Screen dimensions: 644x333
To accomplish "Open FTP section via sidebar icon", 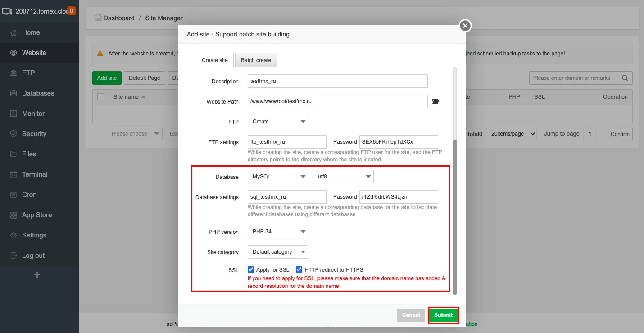I will coord(14,73).
